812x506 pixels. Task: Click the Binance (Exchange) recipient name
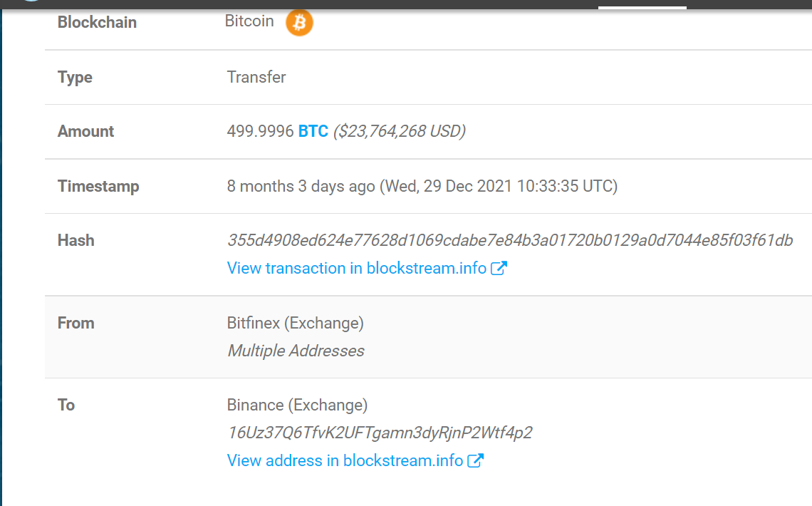(297, 406)
